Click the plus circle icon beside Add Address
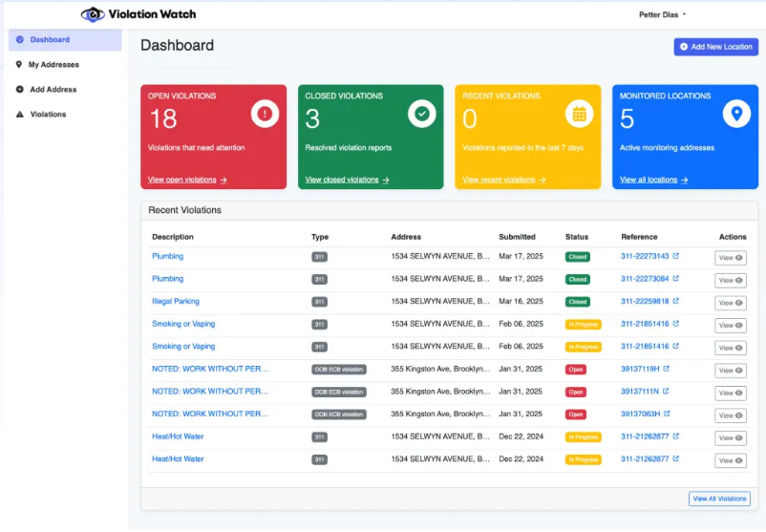The image size is (766, 532). click(x=19, y=90)
